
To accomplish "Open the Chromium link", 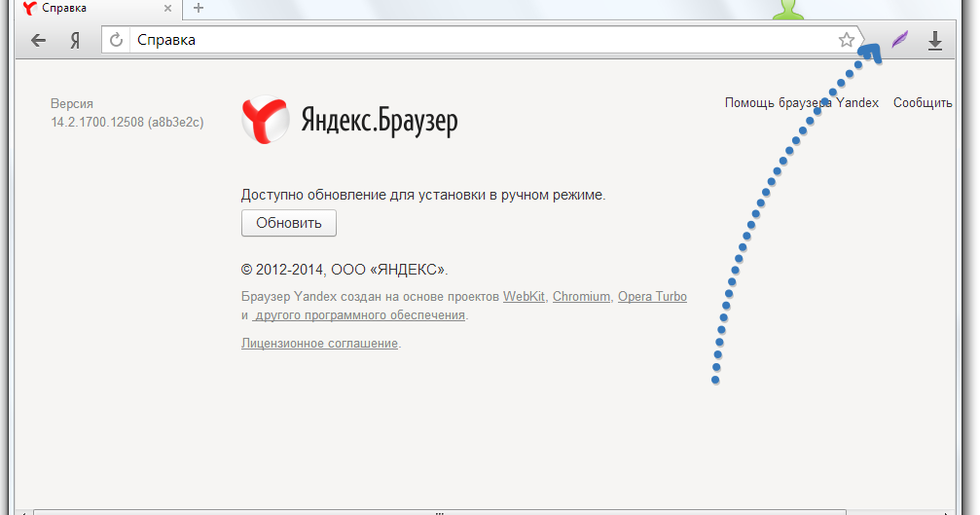I will tap(581, 296).
